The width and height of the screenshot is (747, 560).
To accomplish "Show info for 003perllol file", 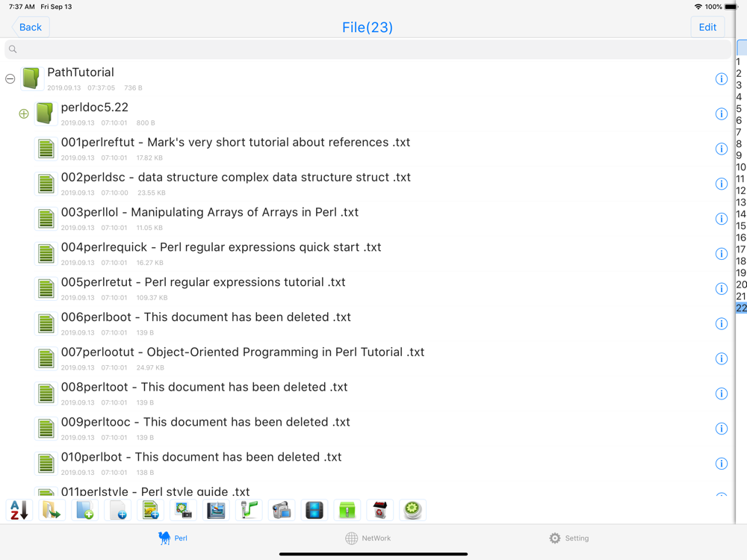I will tap(722, 219).
